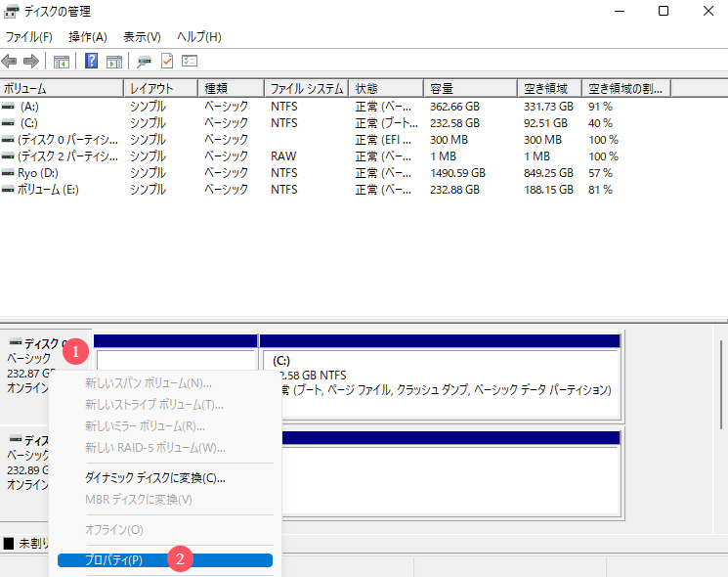Open the 表示(V) menu

point(142,37)
